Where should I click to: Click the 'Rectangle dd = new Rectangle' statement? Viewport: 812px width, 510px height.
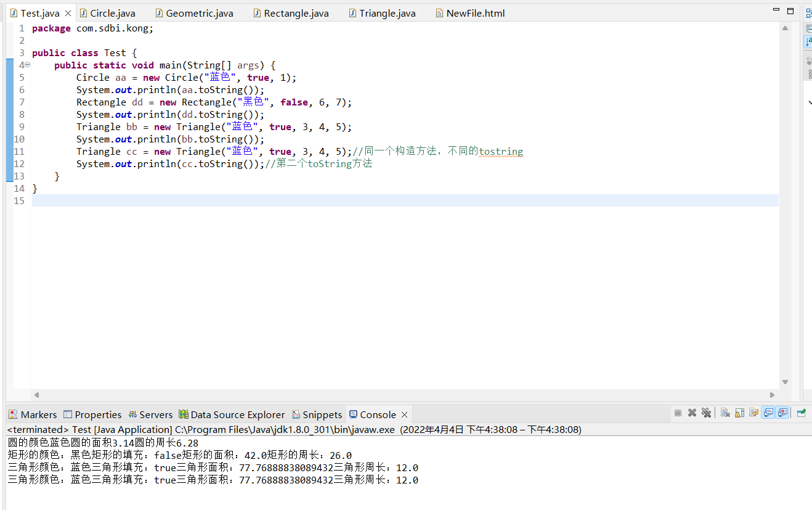[x=214, y=102]
